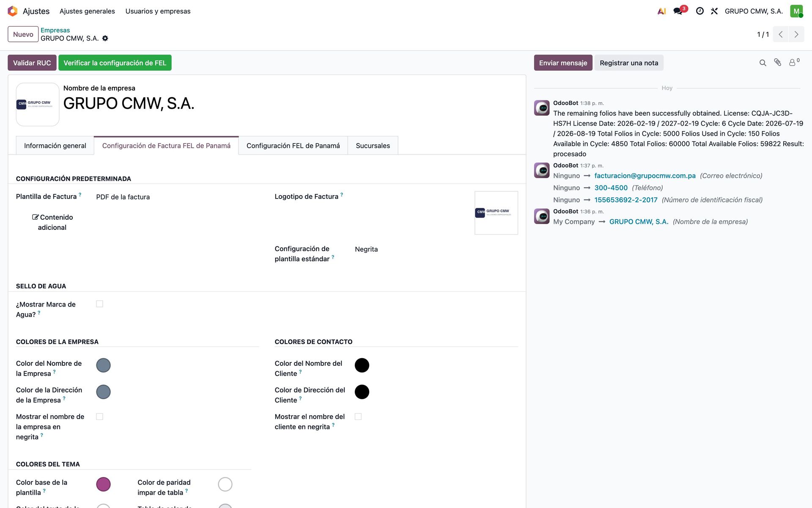
Task: Click the Enviar mensaje button
Action: (x=563, y=63)
